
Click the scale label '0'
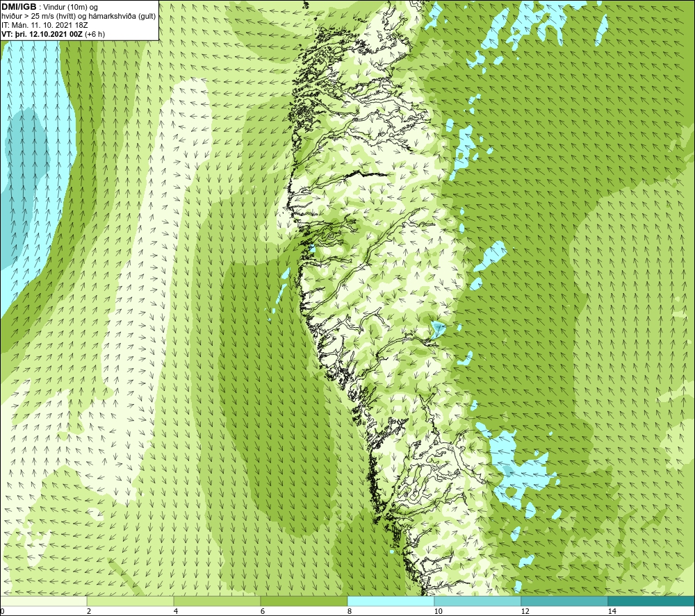pyautogui.click(x=2, y=611)
